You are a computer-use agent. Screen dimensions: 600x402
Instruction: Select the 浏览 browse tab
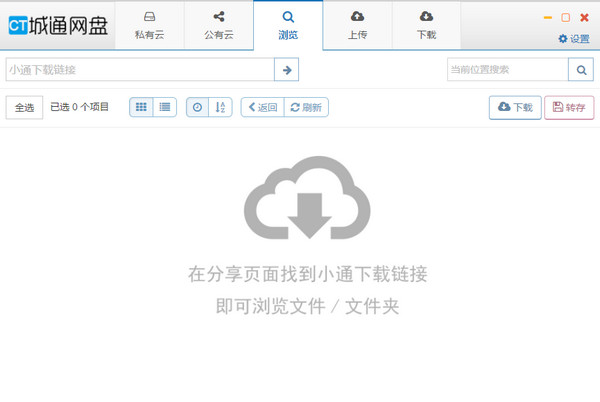[288, 25]
